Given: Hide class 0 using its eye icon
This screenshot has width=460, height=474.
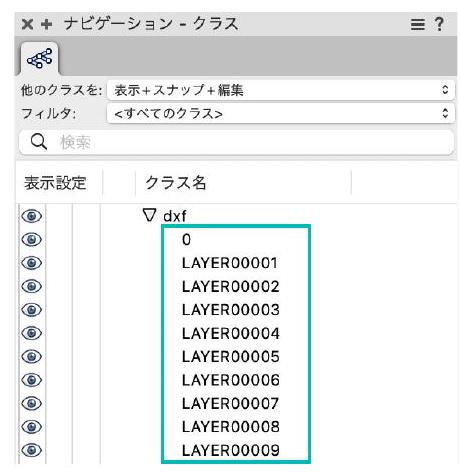Looking at the screenshot, I should click(31, 239).
